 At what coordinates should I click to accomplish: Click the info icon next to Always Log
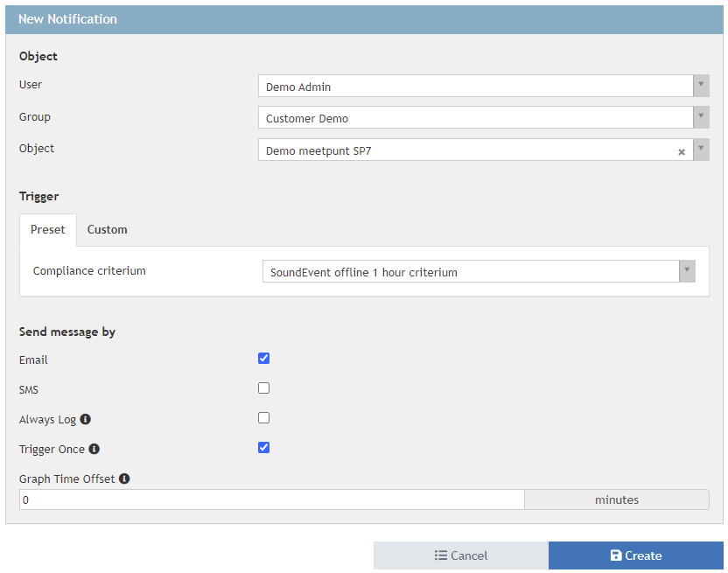coord(86,420)
